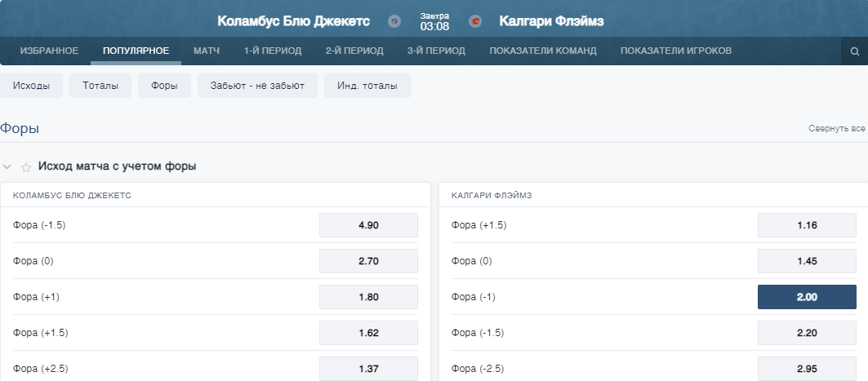The image size is (868, 381).
Task: Collapse Исход матча с учетом форы section
Action: click(x=7, y=166)
